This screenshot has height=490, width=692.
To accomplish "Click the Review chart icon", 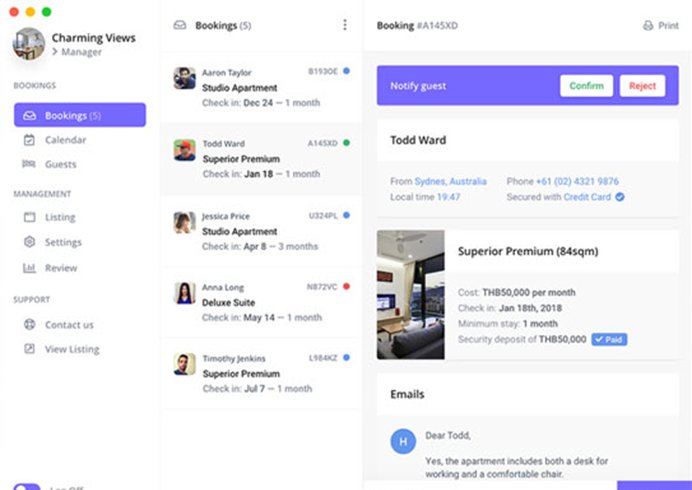I will click(29, 268).
